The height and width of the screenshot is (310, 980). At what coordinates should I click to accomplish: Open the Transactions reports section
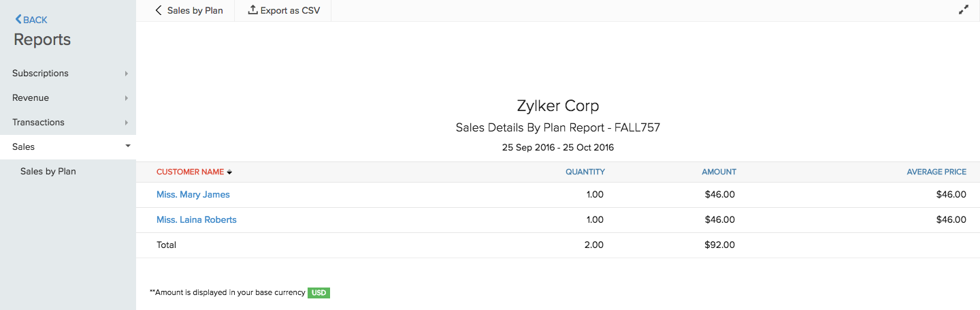tap(38, 122)
